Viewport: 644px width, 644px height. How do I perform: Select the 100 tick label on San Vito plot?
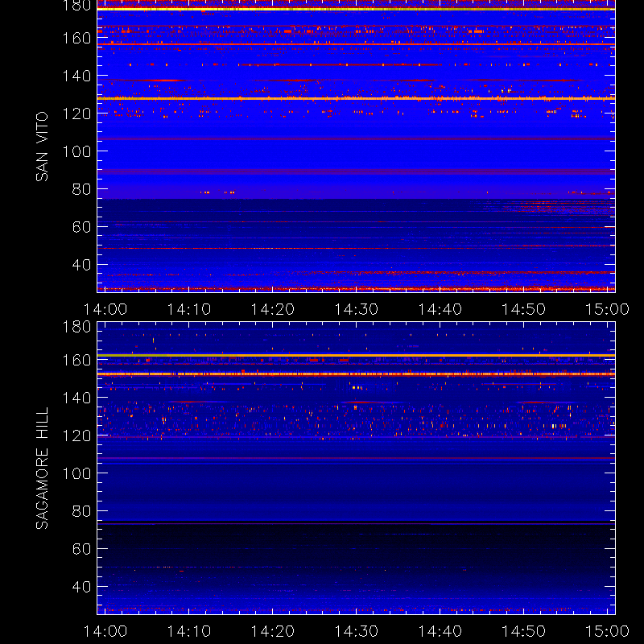(76, 151)
